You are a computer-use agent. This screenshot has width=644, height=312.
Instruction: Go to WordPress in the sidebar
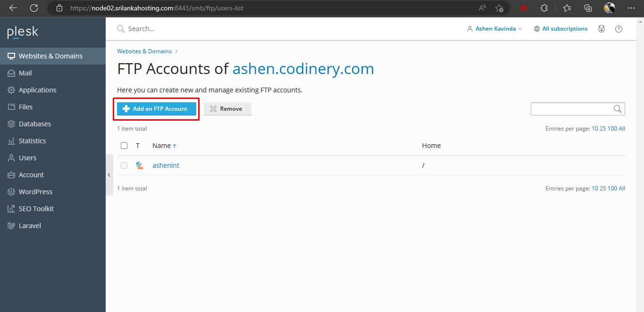click(x=35, y=192)
